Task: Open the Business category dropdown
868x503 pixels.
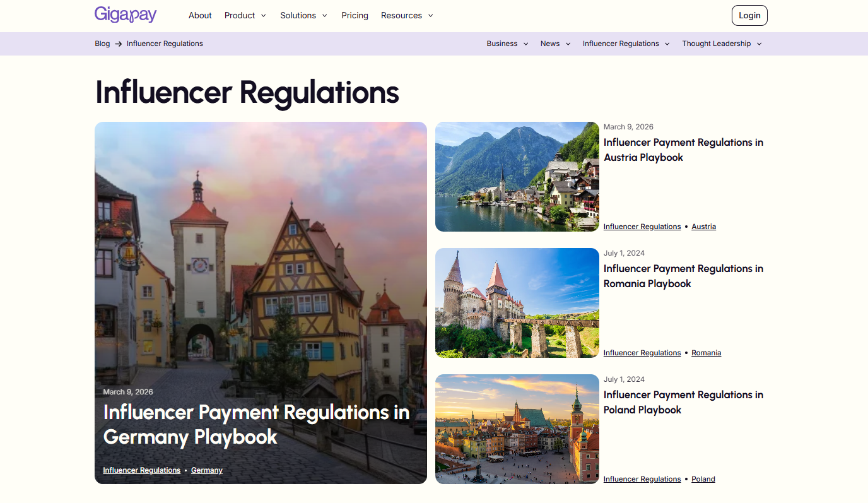Action: (x=507, y=44)
